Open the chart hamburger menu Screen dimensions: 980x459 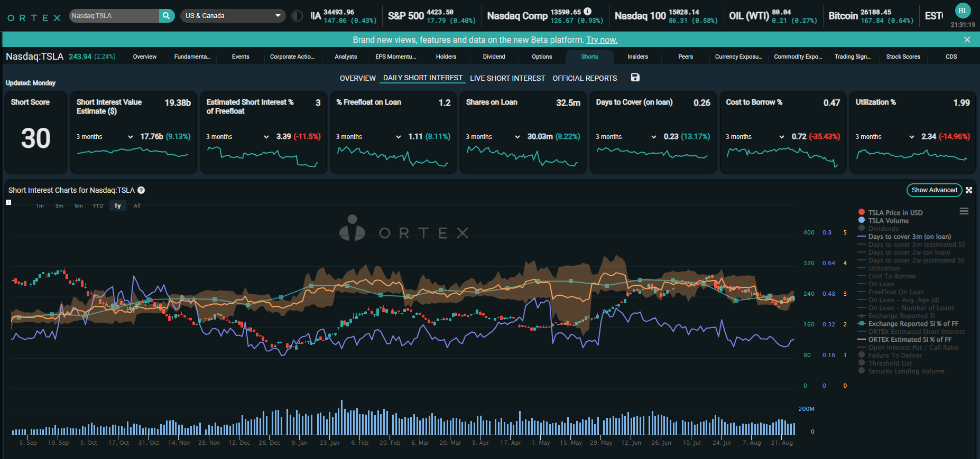pyautogui.click(x=964, y=211)
